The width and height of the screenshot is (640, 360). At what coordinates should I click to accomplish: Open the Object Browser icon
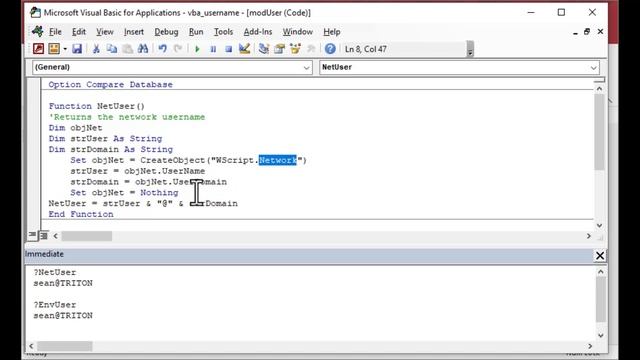(x=295, y=49)
